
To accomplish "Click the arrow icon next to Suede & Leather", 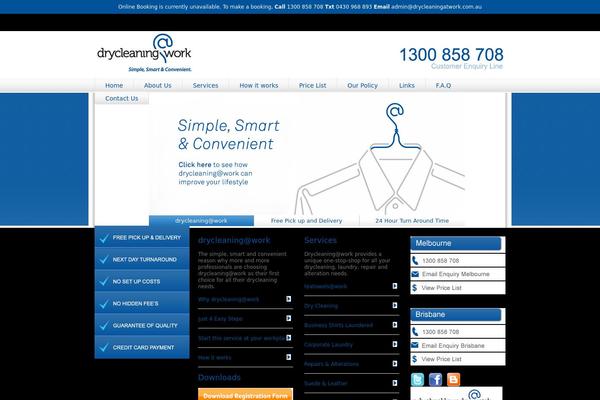I will point(395,383).
